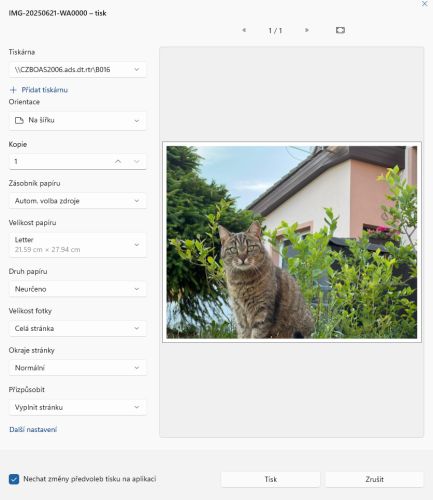This screenshot has height=500, width=433.
Task: Open the Tiskárna printer dropdown
Action: pyautogui.click(x=77, y=70)
